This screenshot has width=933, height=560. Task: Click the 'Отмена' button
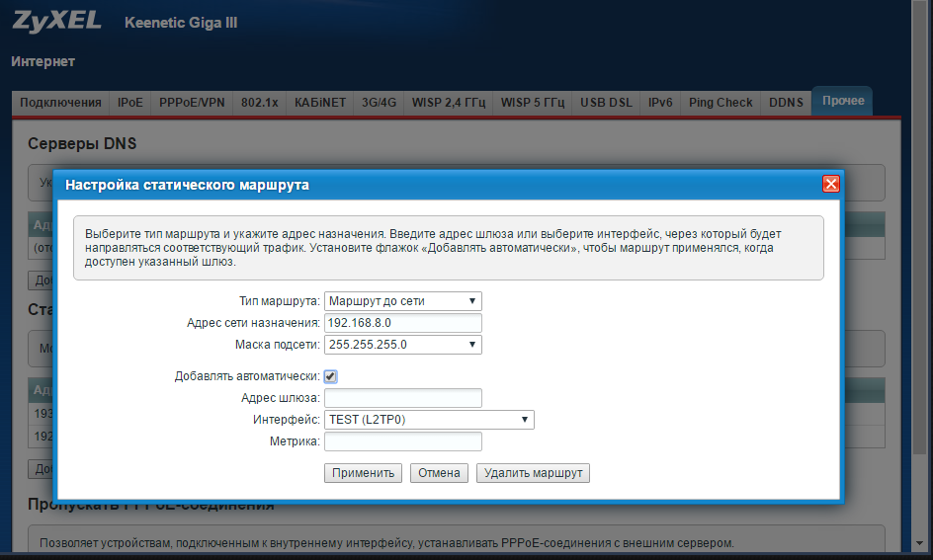pyautogui.click(x=439, y=473)
